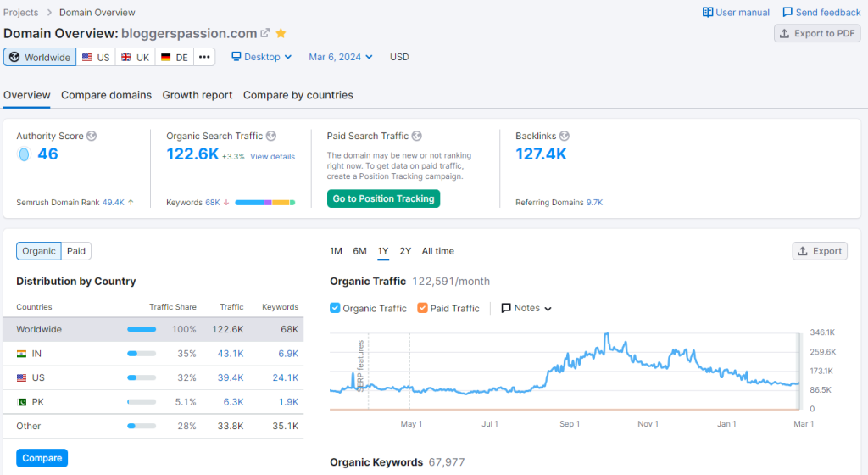Click the Organic Search Traffic globe info icon

(x=270, y=136)
